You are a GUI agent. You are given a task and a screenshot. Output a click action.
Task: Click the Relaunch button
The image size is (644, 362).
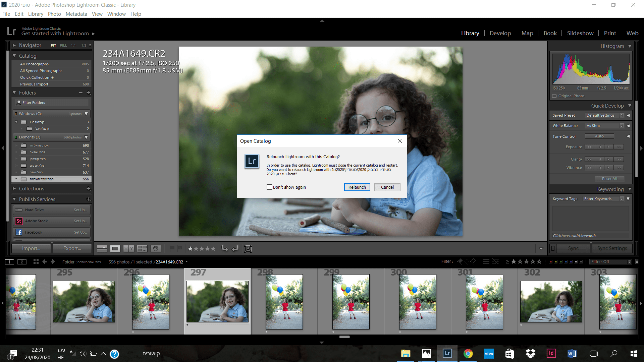357,187
